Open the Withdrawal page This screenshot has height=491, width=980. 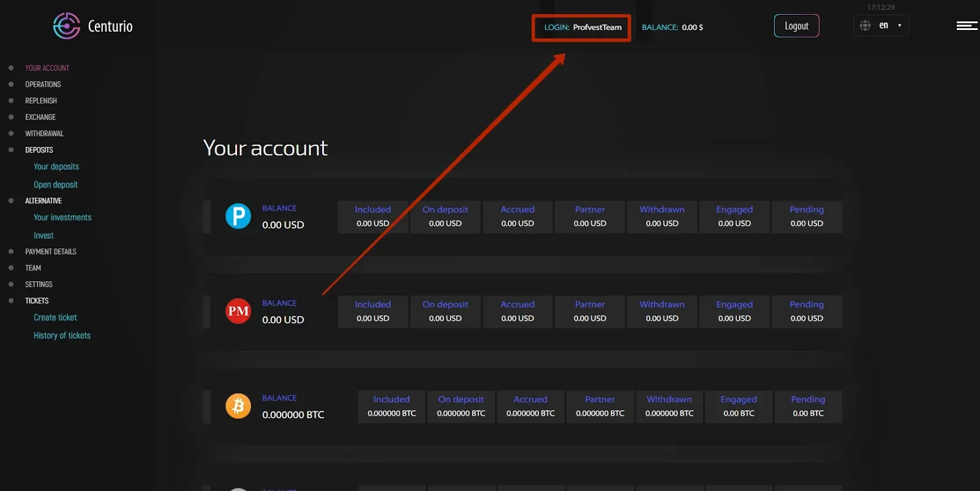[44, 133]
